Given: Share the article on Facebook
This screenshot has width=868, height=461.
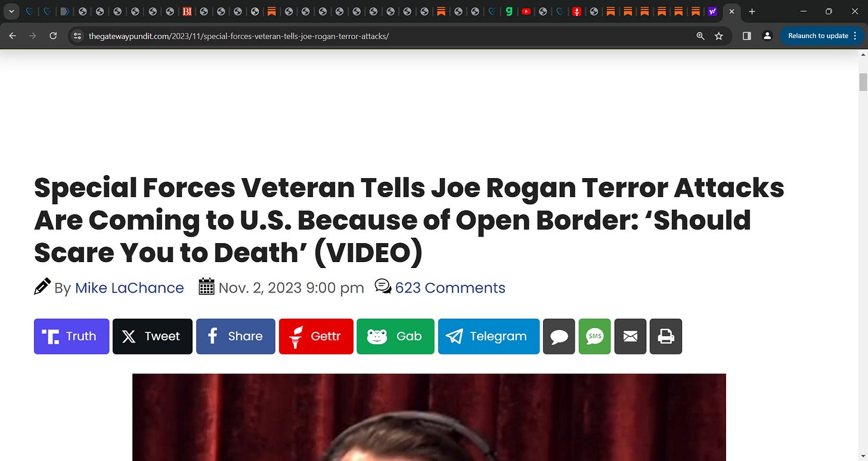Looking at the screenshot, I should (235, 337).
